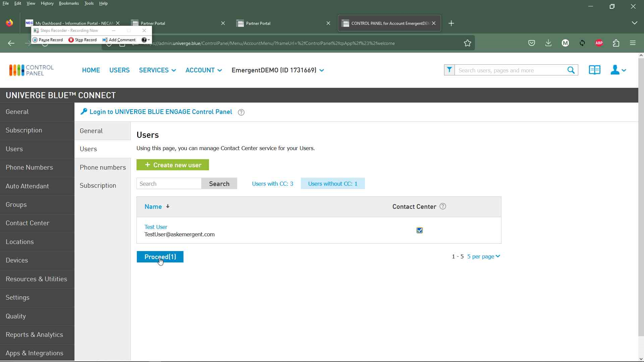The image size is (644, 362).
Task: Open the Test User link
Action: (156, 227)
